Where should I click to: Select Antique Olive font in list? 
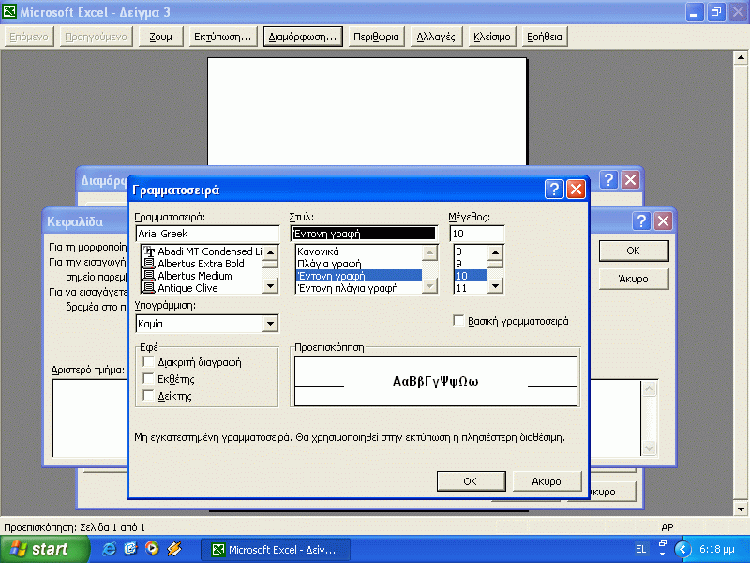187,288
